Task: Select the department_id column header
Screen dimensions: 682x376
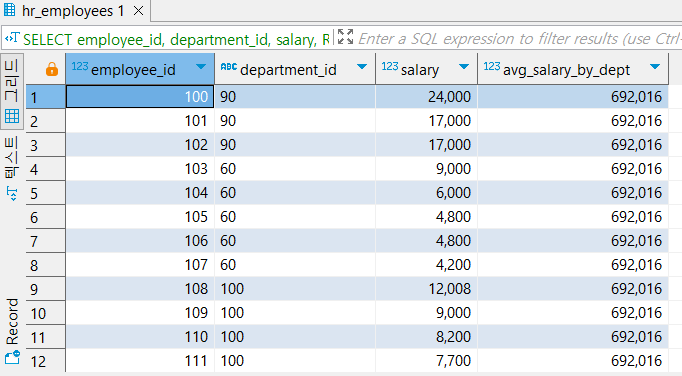Action: (295, 69)
